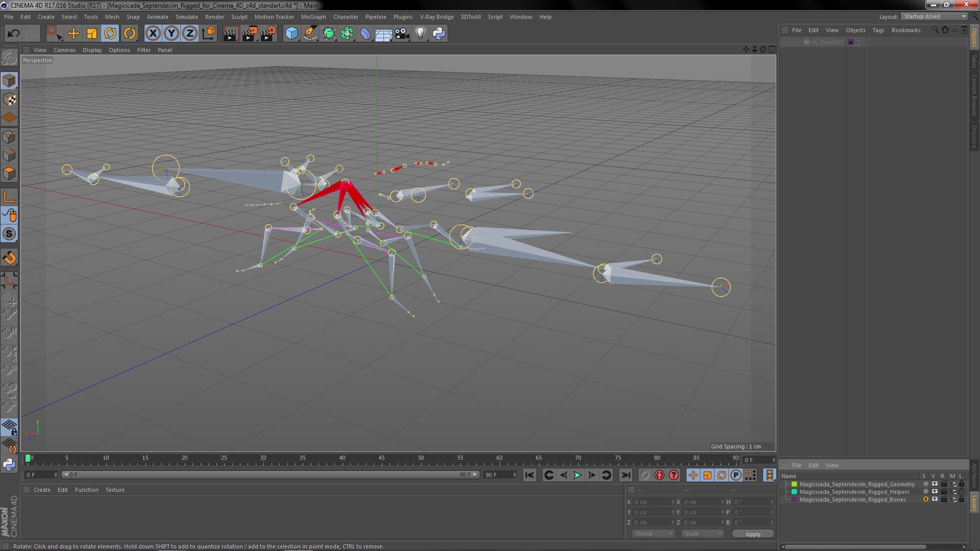Viewport: 980px width, 551px height.
Task: Switch to Model mode in left toolbar
Action: (9, 81)
